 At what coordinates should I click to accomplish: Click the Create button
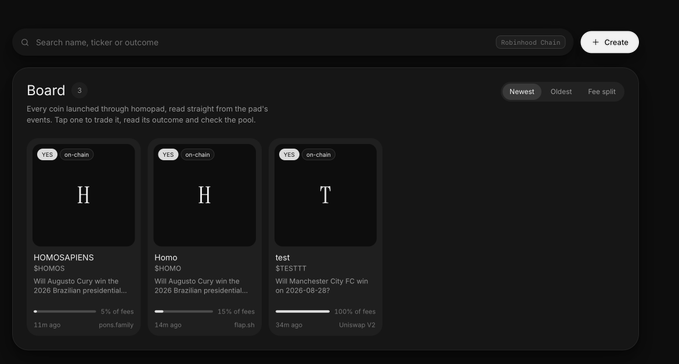[610, 42]
